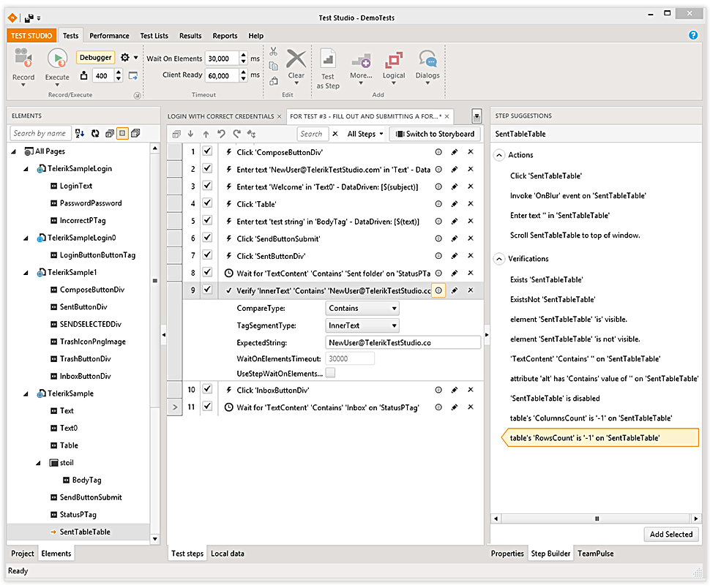Close the Login With Correct Credentials tab

[x=280, y=117]
